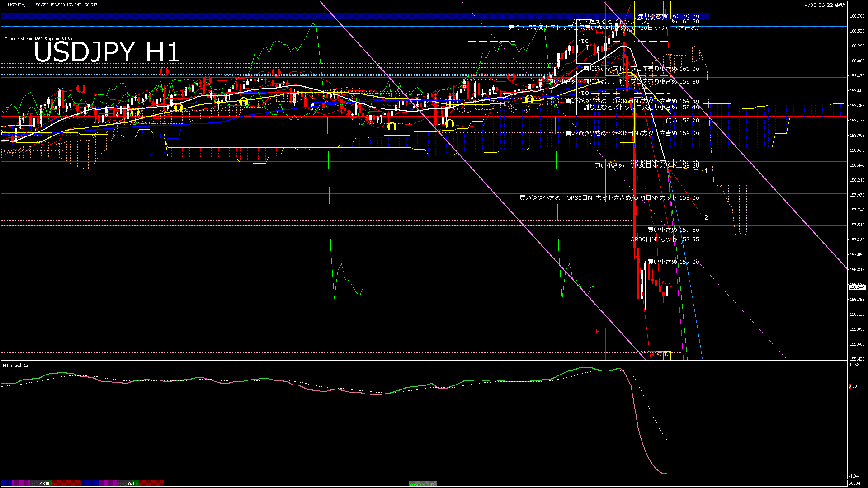Select the '買い小さめ 157.00' order label
Screen dimensions: 868x488
[x=673, y=262]
